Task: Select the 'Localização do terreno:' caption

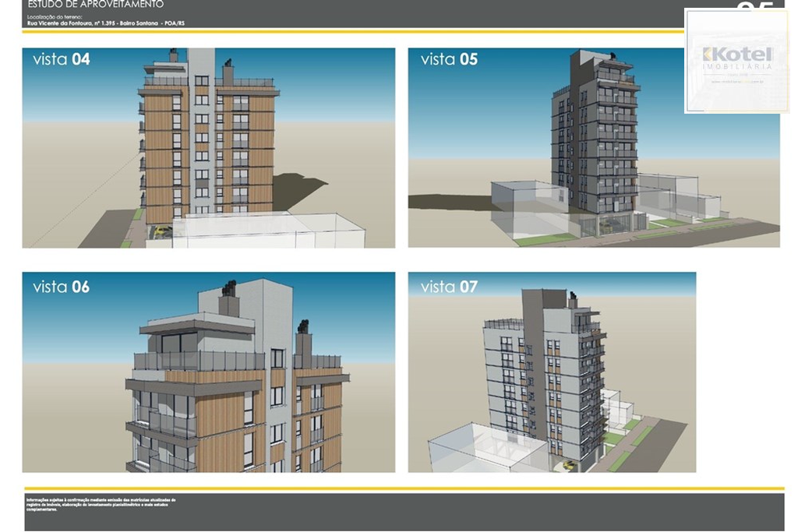Action: pyautogui.click(x=55, y=17)
